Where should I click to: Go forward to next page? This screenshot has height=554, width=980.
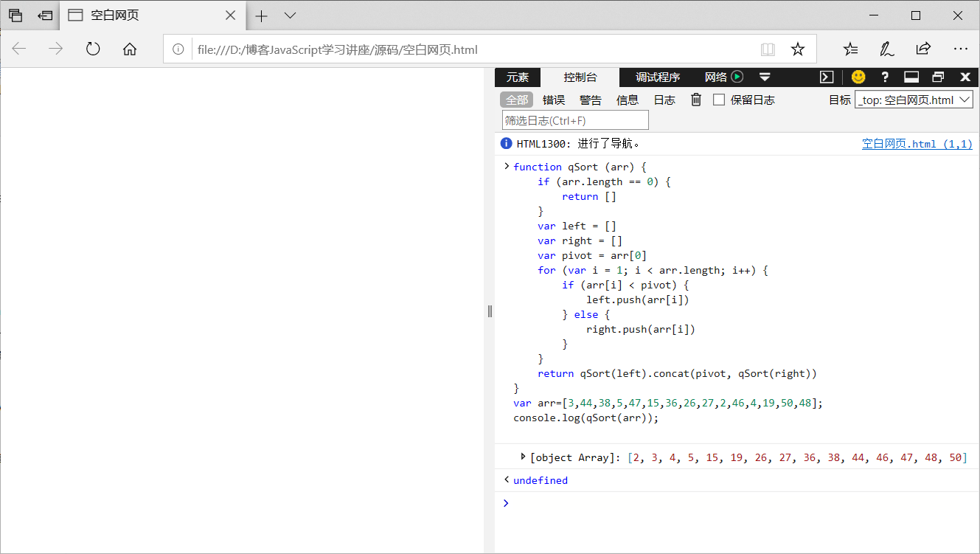55,49
